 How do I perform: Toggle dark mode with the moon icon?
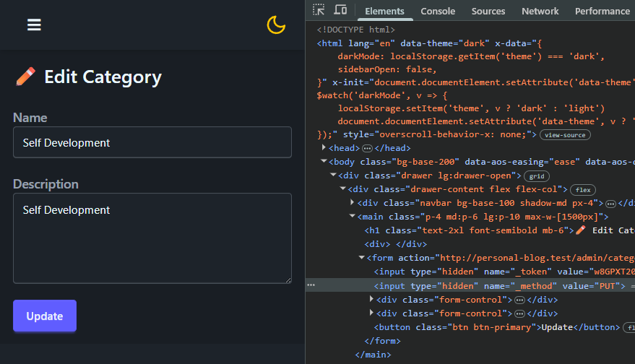pyautogui.click(x=276, y=25)
